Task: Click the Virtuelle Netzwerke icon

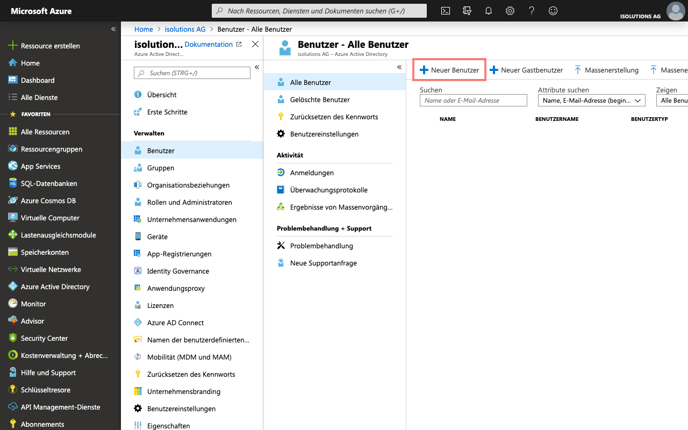Action: tap(13, 269)
